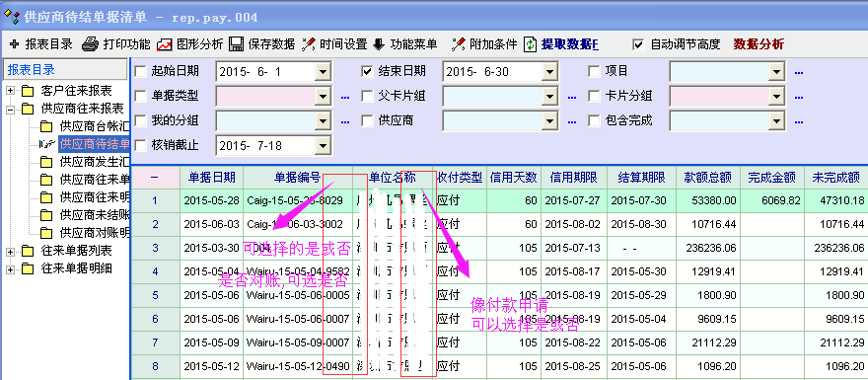
Task: Sort by the 单据编号 column header
Action: point(298,178)
